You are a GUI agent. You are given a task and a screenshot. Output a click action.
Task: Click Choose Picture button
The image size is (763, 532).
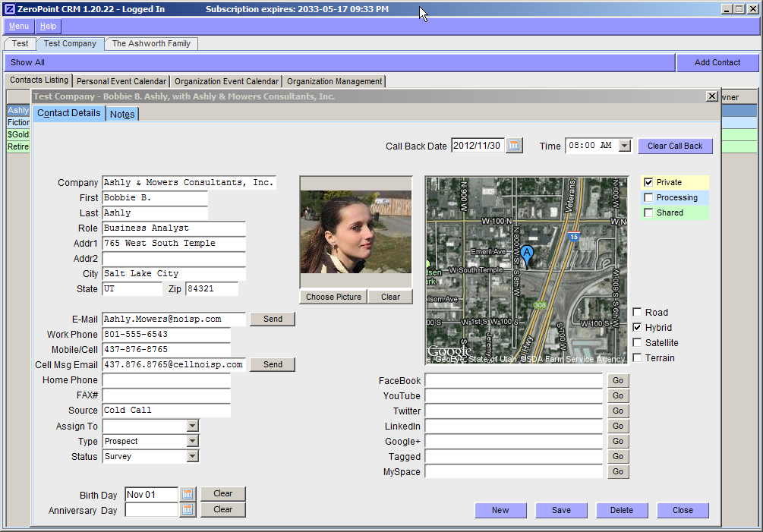click(x=334, y=297)
